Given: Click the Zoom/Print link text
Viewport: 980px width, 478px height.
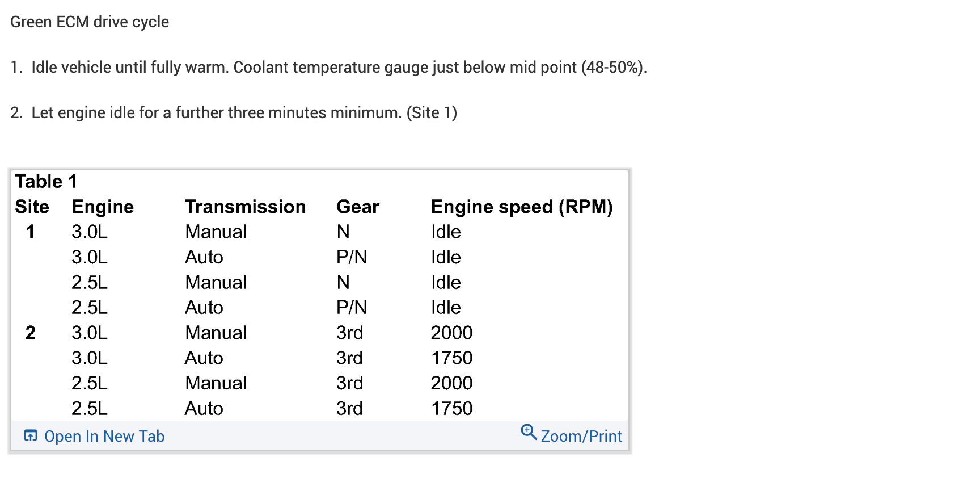Looking at the screenshot, I should [581, 437].
